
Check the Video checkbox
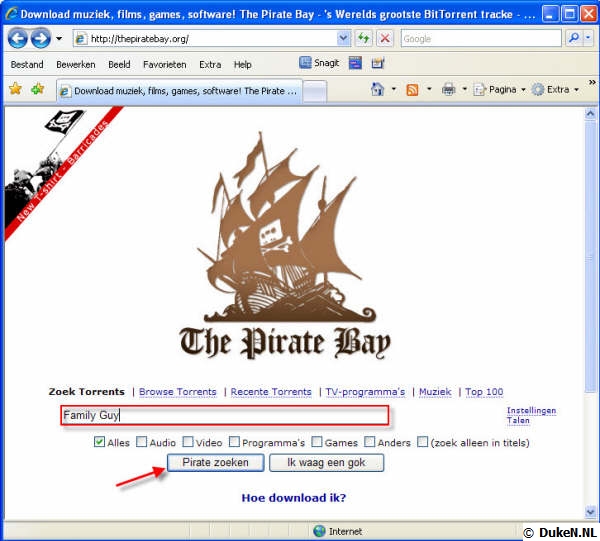click(188, 442)
